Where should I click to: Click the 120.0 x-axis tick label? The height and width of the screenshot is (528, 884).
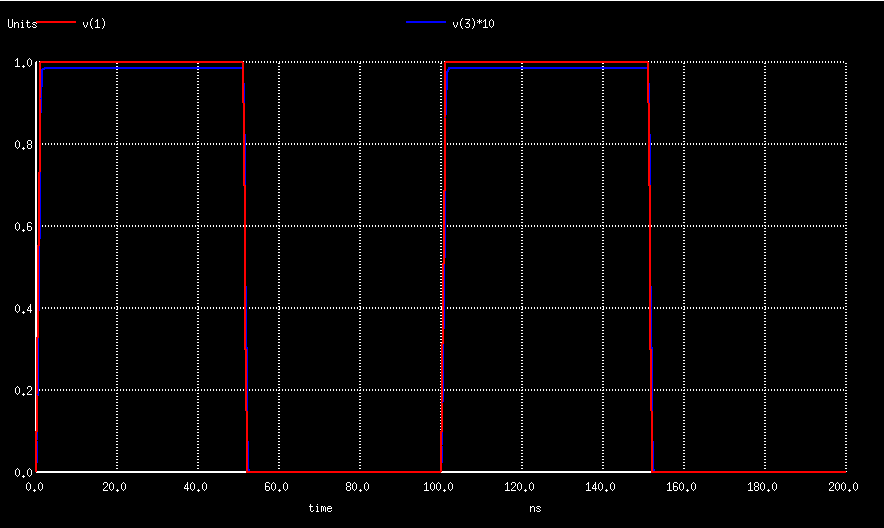tap(519, 487)
